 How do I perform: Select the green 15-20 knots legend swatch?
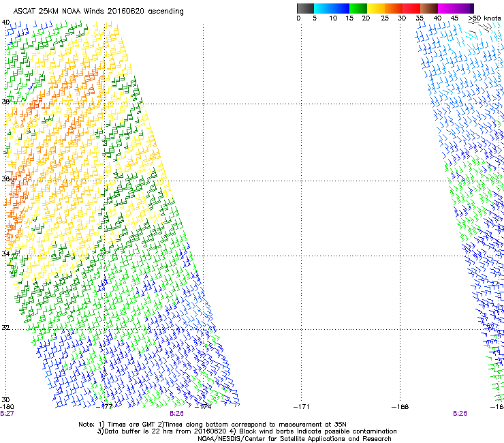[x=358, y=8]
